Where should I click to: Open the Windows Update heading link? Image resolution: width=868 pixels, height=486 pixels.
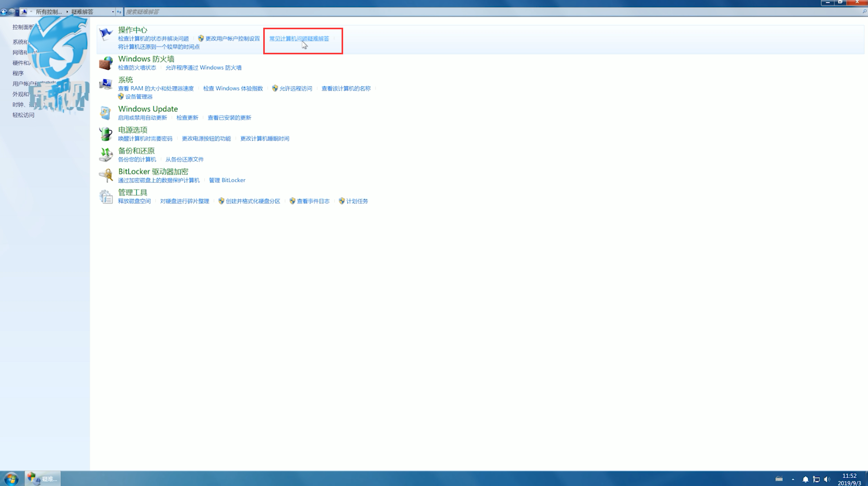148,109
